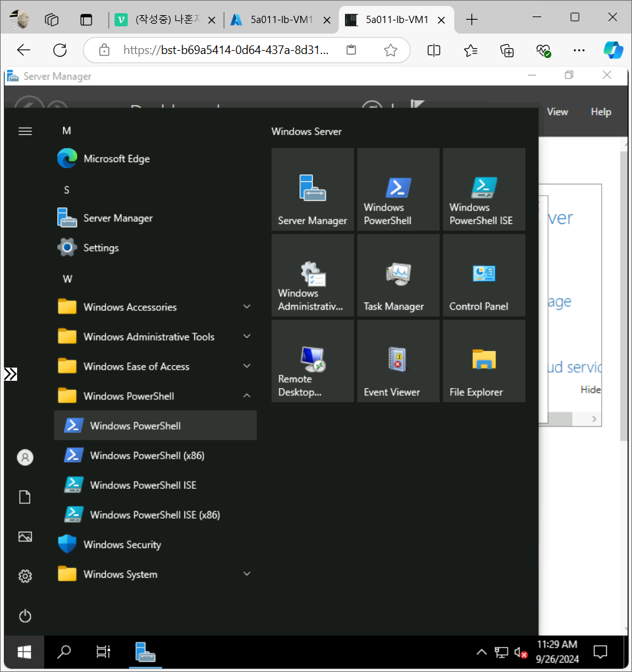Open Task View on the taskbar
The width and height of the screenshot is (632, 672).
[103, 652]
